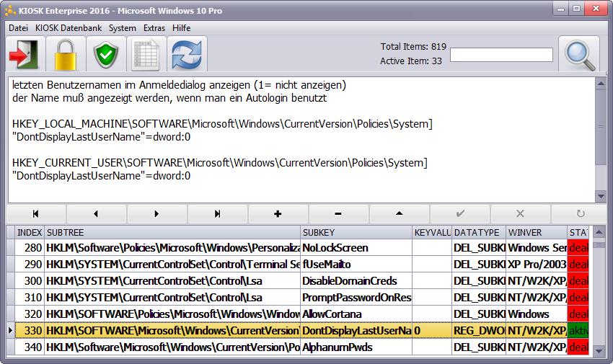The height and width of the screenshot is (364, 613).
Task: Click the magnifying glass search icon
Action: tap(579, 55)
